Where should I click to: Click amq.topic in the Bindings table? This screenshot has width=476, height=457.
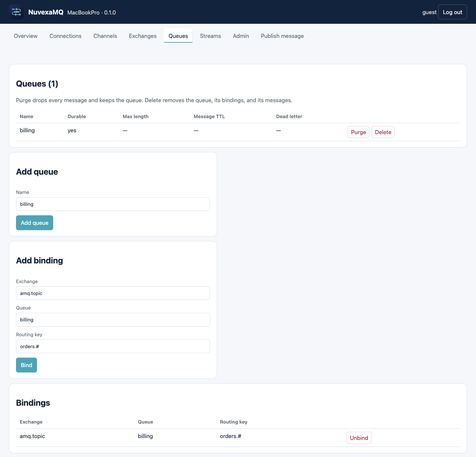click(32, 436)
